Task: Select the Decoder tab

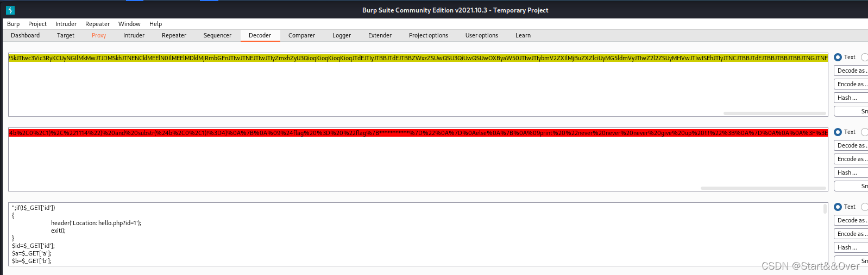Action: pyautogui.click(x=260, y=35)
